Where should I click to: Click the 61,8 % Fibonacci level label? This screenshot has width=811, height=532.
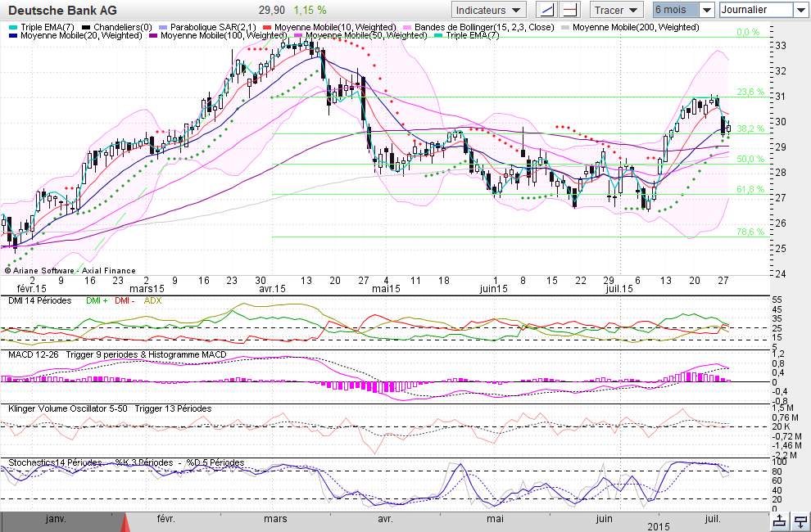[750, 190]
